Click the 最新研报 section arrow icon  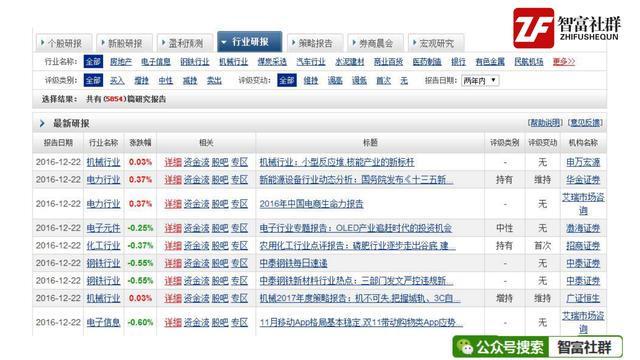42,123
